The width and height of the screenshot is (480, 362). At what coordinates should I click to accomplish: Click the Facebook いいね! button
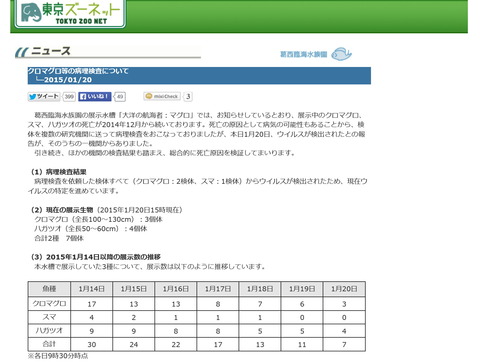(95, 96)
